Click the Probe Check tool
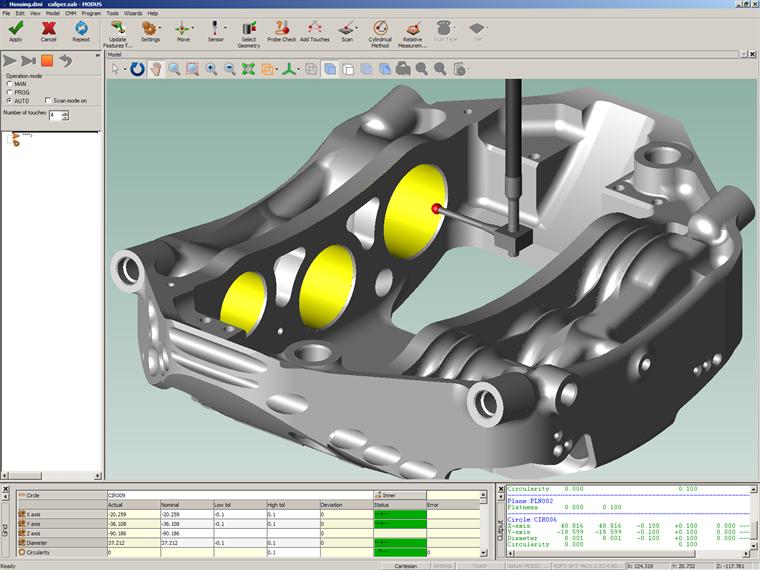 click(281, 29)
